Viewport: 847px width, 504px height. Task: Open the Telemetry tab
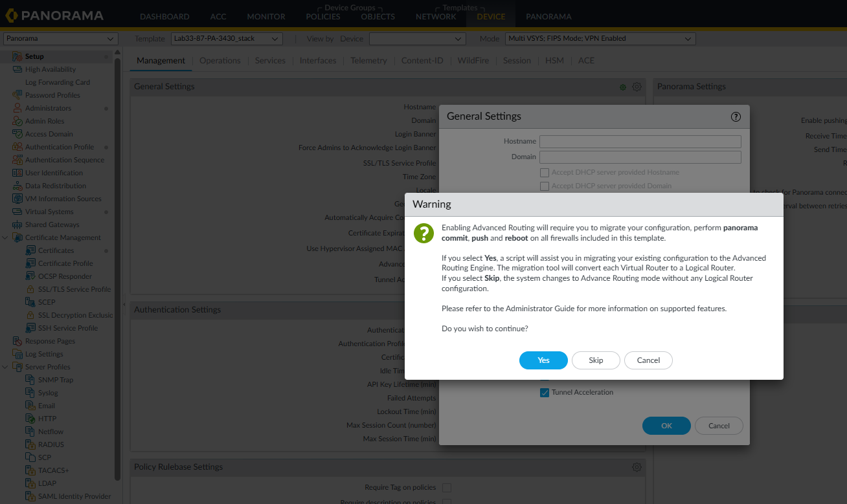(368, 60)
